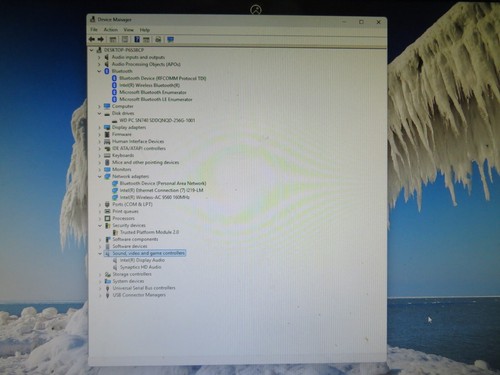The height and width of the screenshot is (375, 500).
Task: Open Properties from the toolbar icon
Action: (125, 39)
